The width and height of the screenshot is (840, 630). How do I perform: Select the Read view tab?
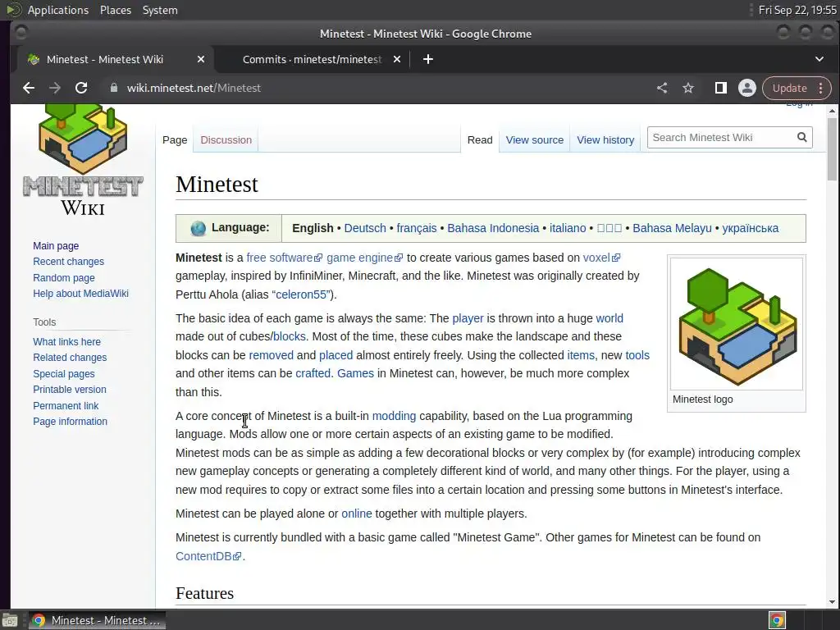(x=479, y=139)
